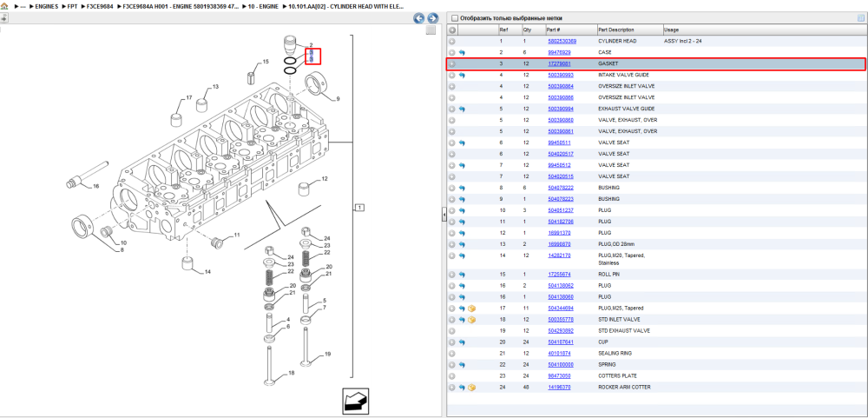Select the BUSHING row with part 504078223
The image size is (868, 418).
tap(656, 199)
